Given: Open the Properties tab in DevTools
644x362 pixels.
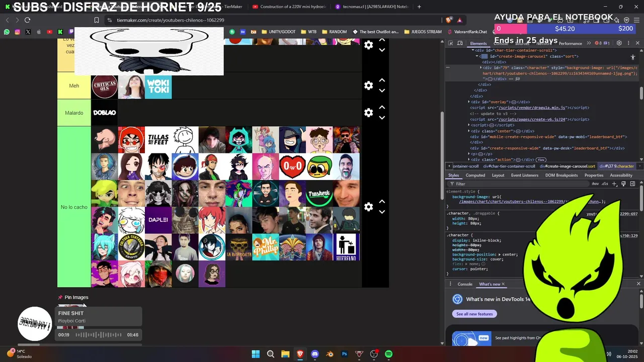Looking at the screenshot, I should tap(594, 175).
